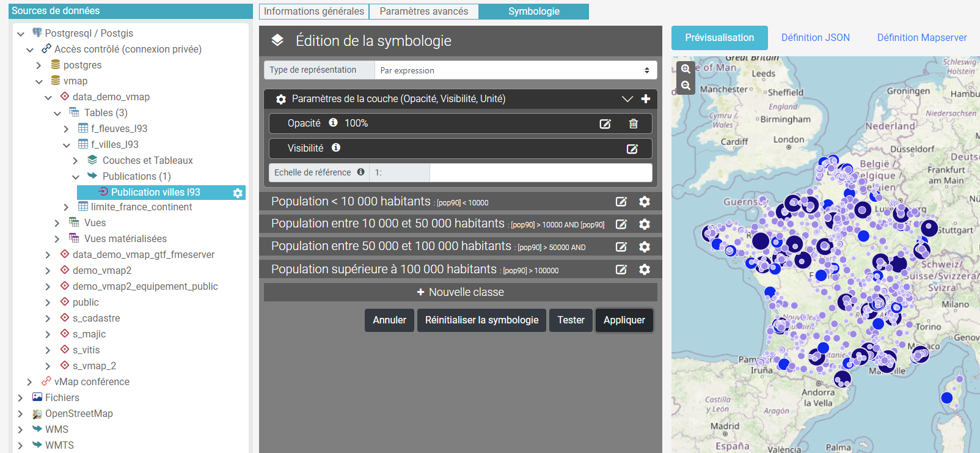
Task: Click the symbology layers icon in header
Action: (277, 40)
